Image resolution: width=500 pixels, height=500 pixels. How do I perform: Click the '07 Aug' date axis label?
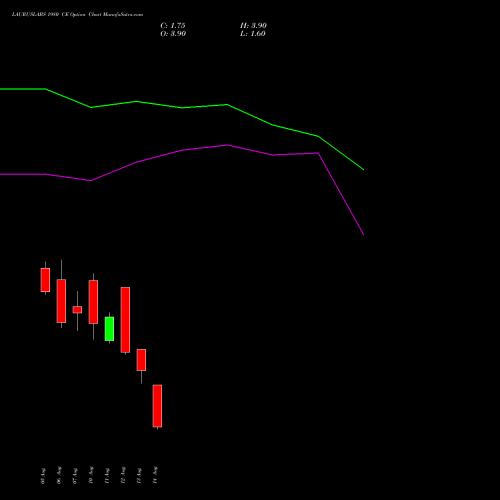pyautogui.click(x=75, y=476)
